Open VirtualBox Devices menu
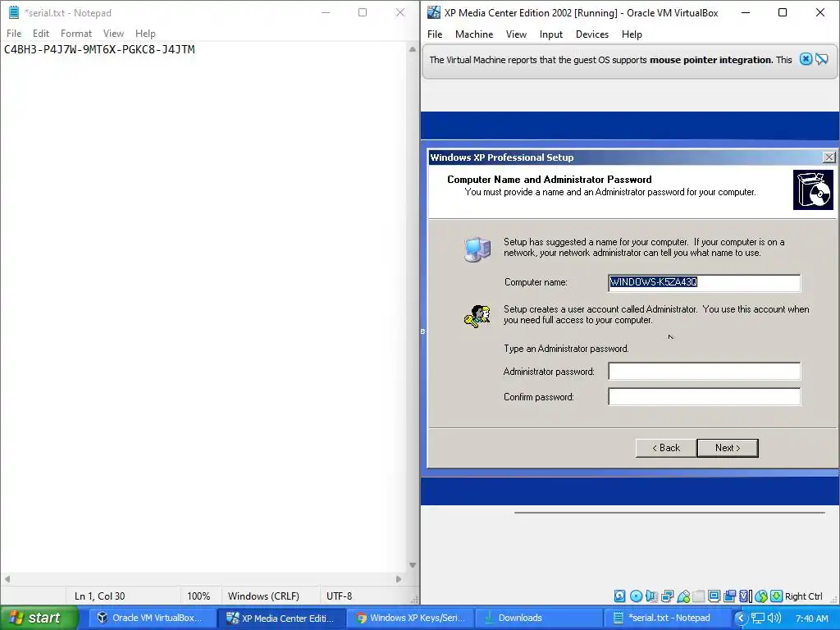 click(x=592, y=34)
